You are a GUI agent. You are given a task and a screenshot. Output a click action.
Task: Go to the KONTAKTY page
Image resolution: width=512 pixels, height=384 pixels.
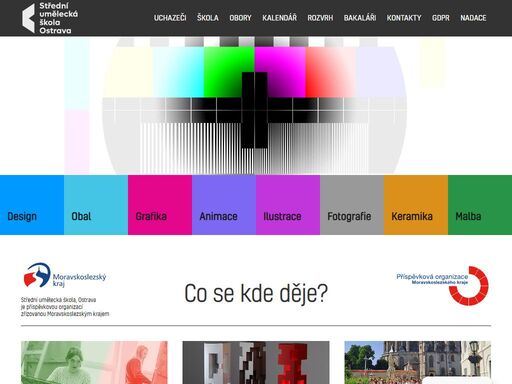(x=404, y=18)
